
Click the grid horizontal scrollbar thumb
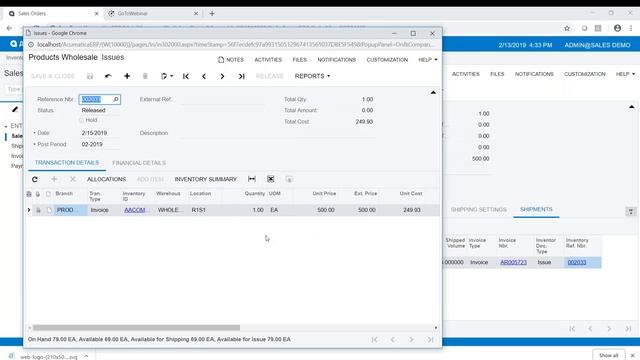pos(136,328)
